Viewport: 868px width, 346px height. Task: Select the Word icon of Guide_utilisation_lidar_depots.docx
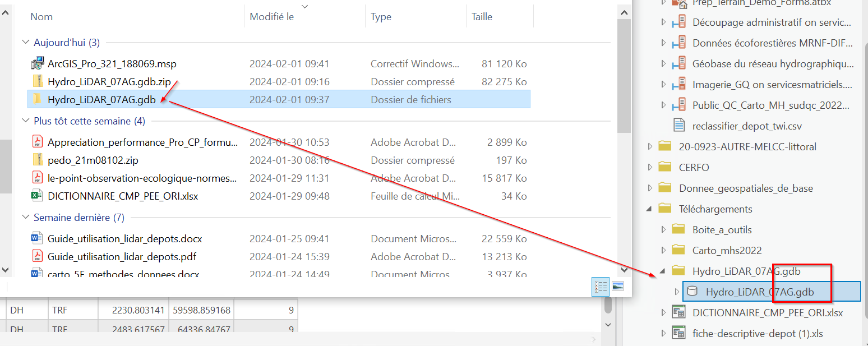point(36,238)
